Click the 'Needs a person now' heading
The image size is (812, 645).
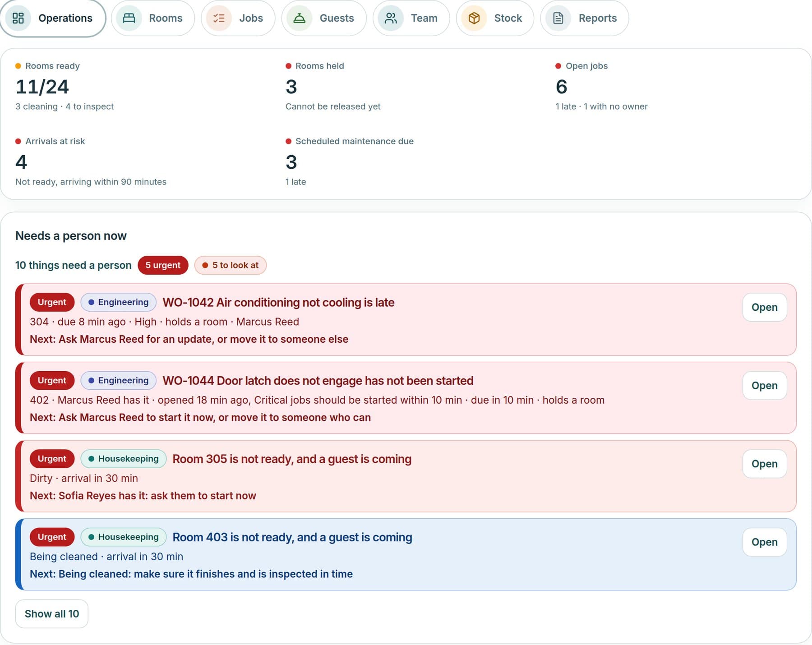71,236
